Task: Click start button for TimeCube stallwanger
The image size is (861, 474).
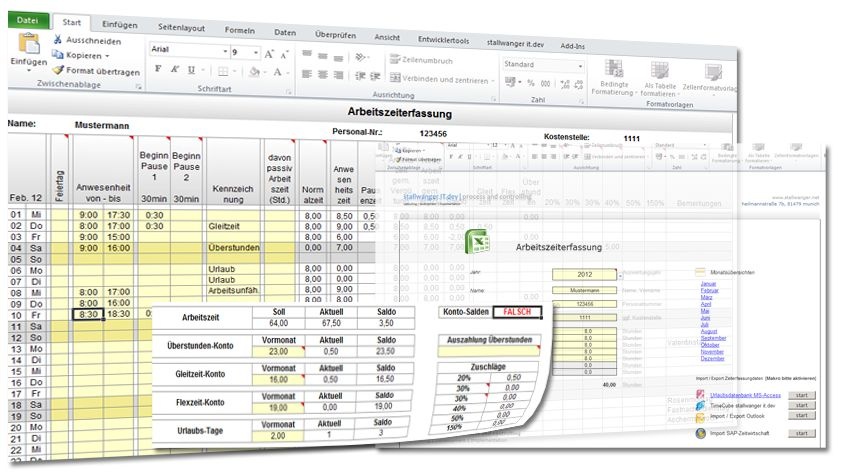Action: coord(802,405)
